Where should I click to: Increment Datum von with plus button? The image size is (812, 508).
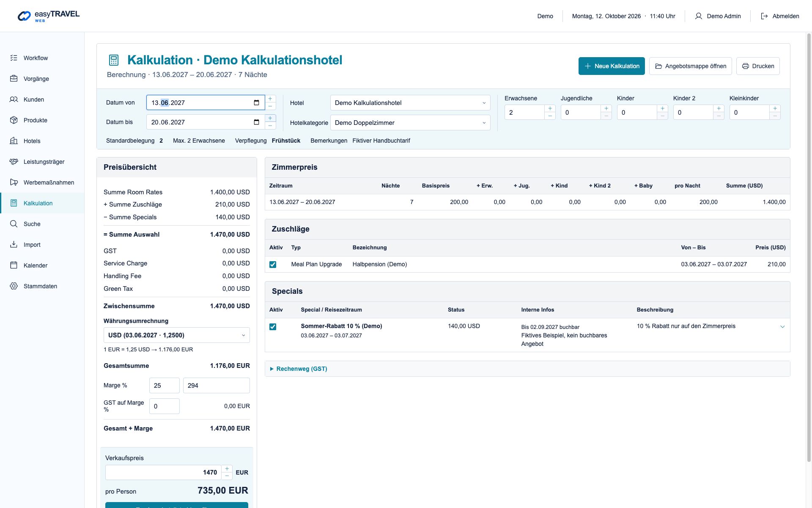[x=270, y=99]
